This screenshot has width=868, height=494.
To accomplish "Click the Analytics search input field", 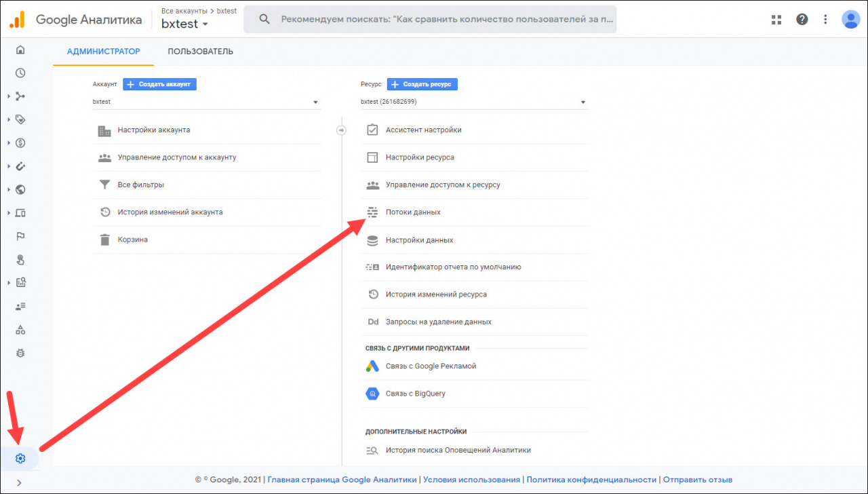I will (441, 20).
